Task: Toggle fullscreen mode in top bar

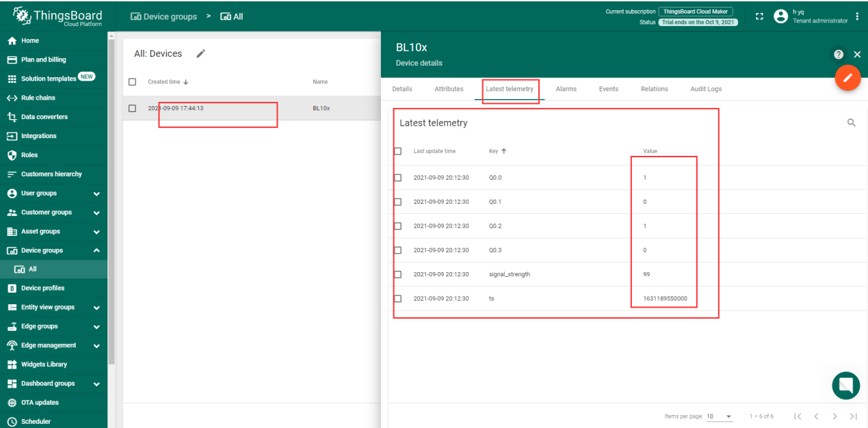Action: (758, 16)
